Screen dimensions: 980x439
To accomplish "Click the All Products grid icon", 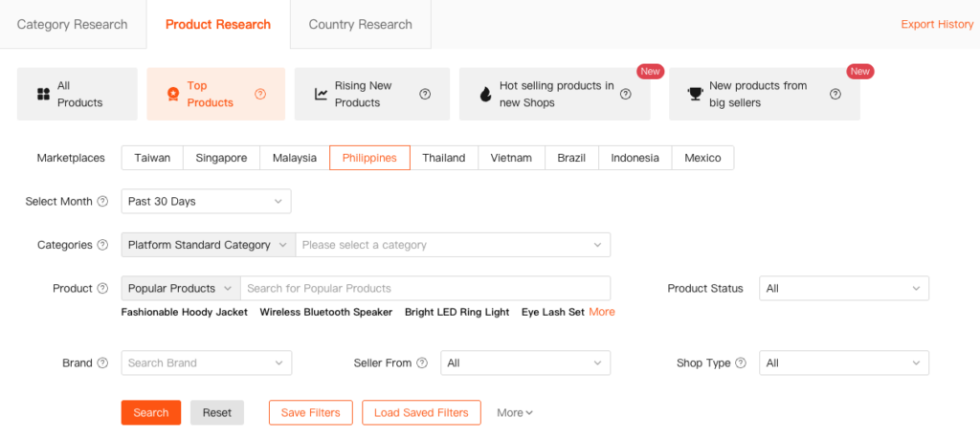I will [x=43, y=94].
